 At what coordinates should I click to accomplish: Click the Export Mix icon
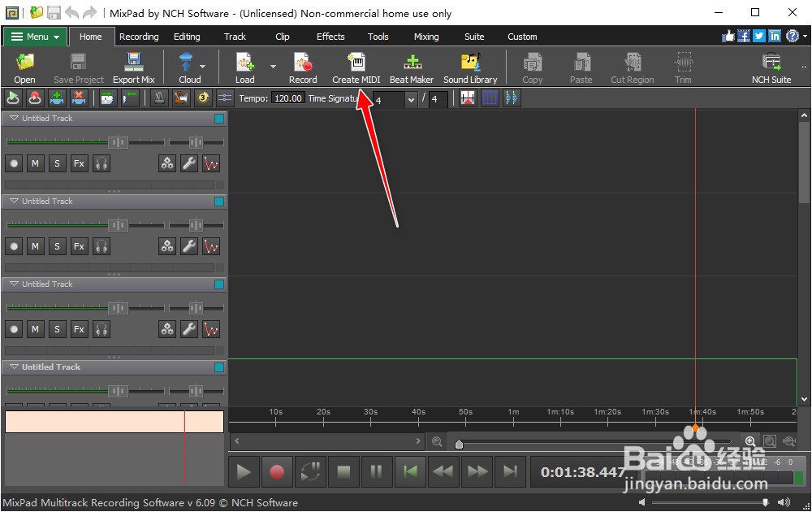coord(134,67)
